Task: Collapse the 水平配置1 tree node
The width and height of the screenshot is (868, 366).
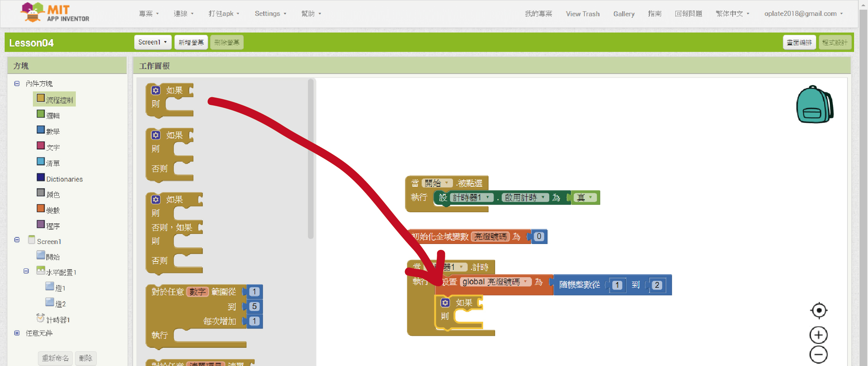Action: pyautogui.click(x=26, y=271)
